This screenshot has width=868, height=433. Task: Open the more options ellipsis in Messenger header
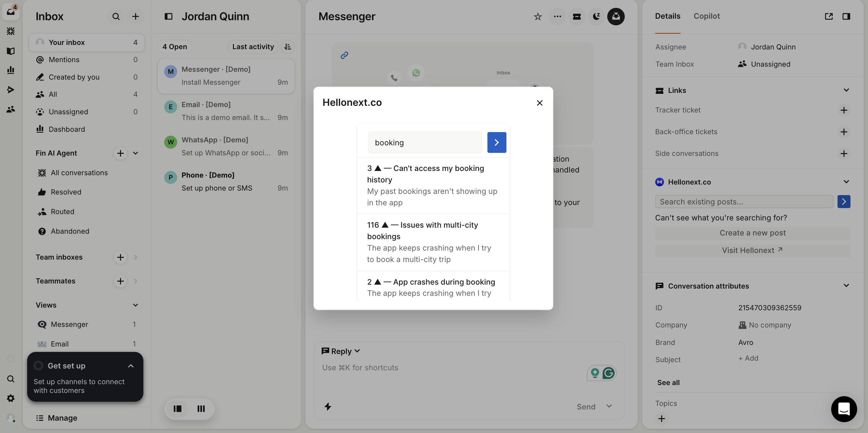point(557,17)
